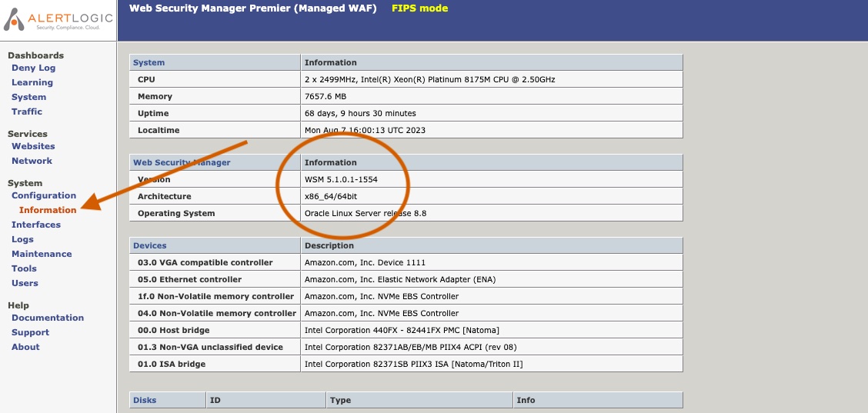Open the System dashboard link

click(x=28, y=97)
